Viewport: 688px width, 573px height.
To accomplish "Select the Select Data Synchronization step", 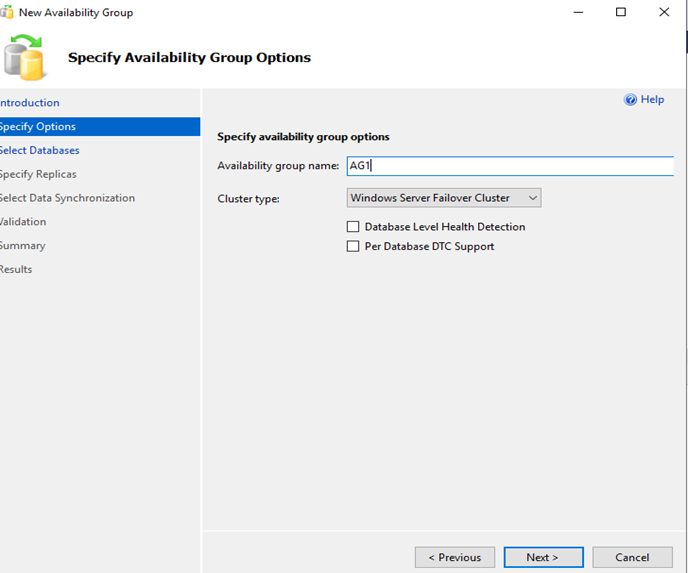I will click(x=67, y=198).
